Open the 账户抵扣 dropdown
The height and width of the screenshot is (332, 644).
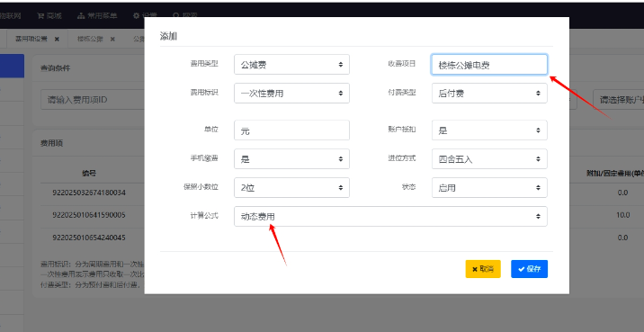489,130
